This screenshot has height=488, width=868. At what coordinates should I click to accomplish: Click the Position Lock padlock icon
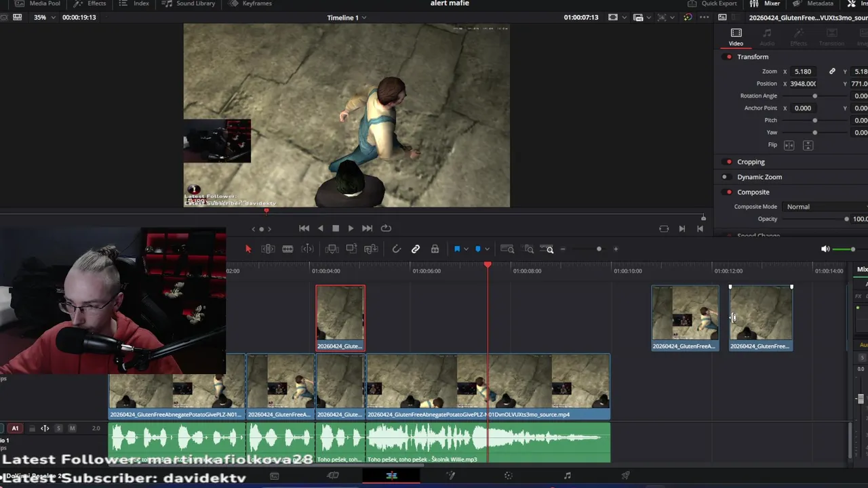tap(435, 249)
